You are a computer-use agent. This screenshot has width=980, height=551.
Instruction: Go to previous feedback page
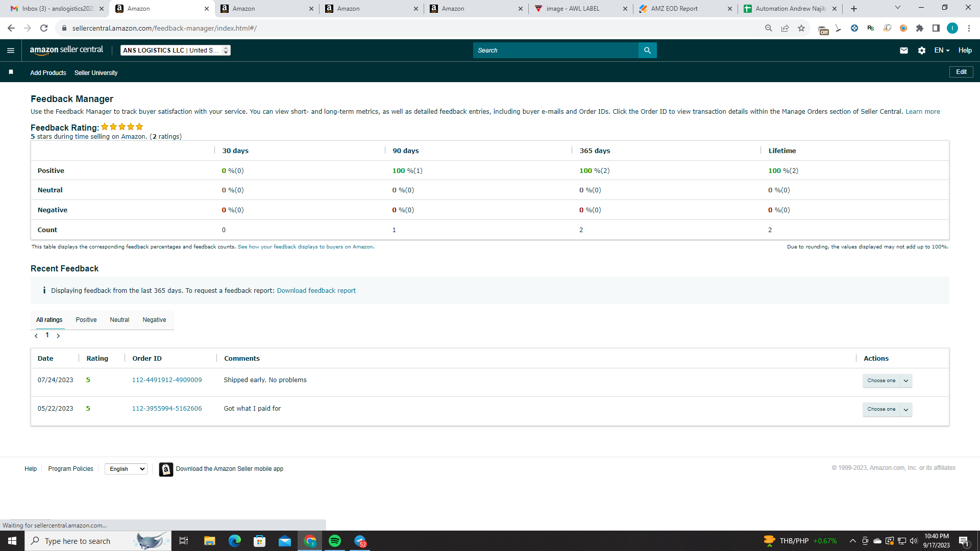[36, 336]
